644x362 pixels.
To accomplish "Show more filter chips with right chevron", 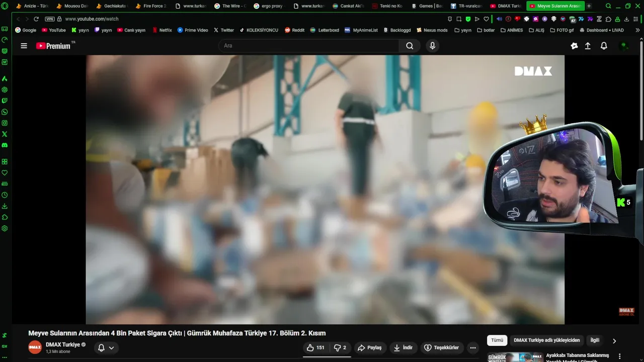I will click(614, 341).
